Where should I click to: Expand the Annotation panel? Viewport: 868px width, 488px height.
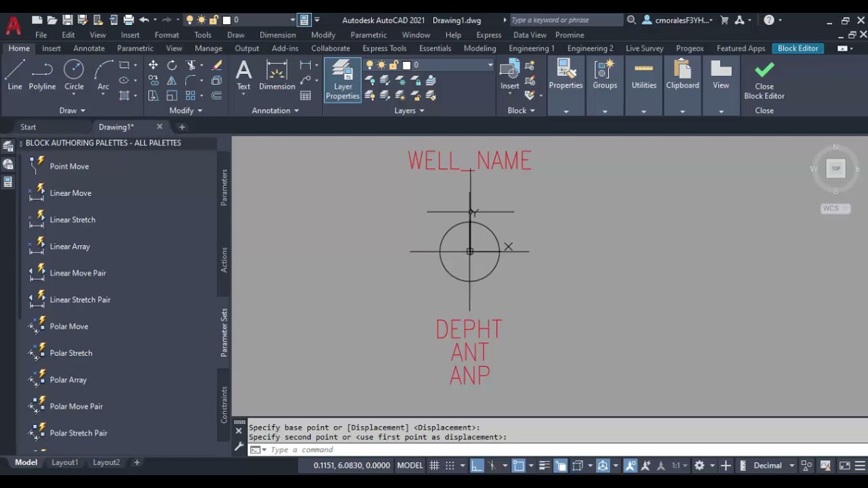tap(276, 110)
